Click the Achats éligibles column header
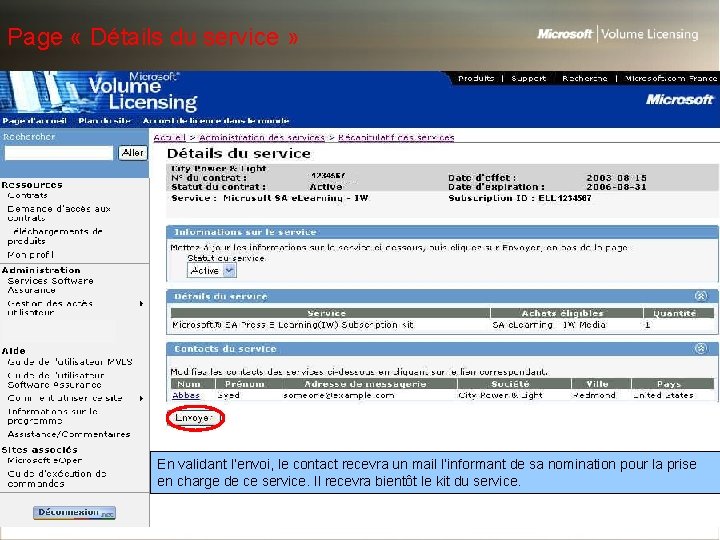The image size is (720, 540). pos(567,313)
